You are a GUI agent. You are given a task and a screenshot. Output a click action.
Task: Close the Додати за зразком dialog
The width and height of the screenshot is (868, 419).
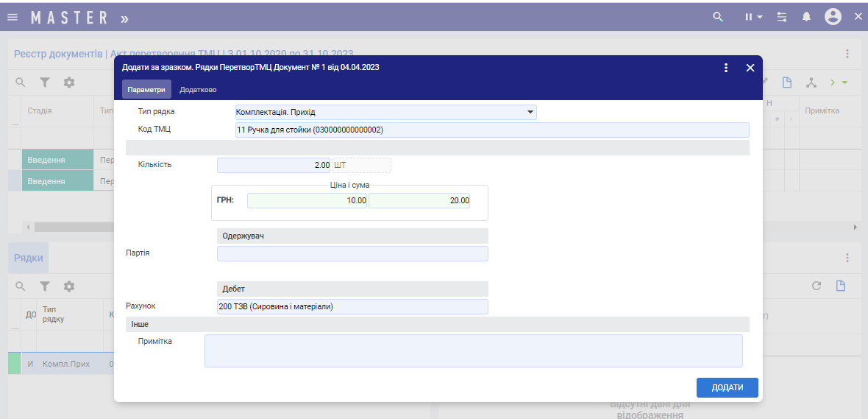tap(750, 68)
